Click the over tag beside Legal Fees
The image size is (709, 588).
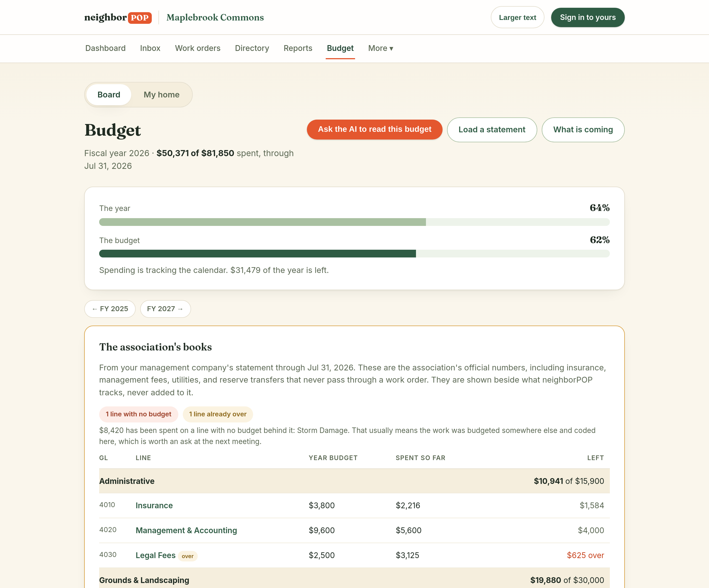coord(188,556)
